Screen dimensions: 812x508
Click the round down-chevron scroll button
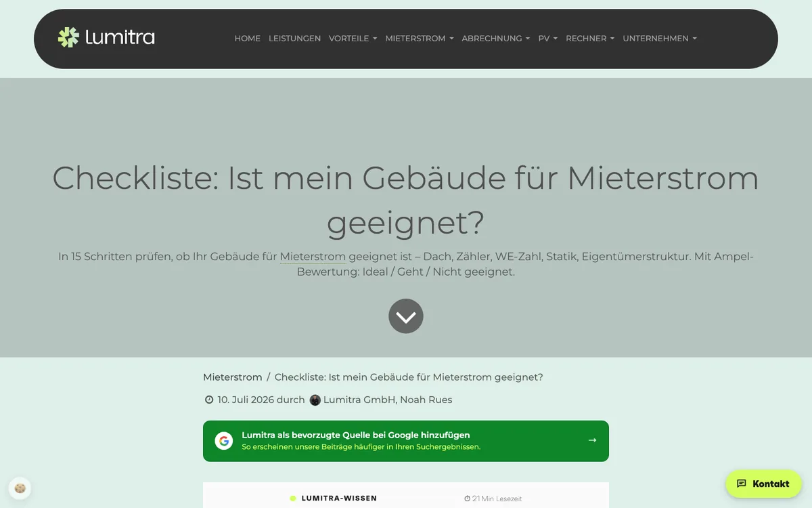pyautogui.click(x=406, y=316)
